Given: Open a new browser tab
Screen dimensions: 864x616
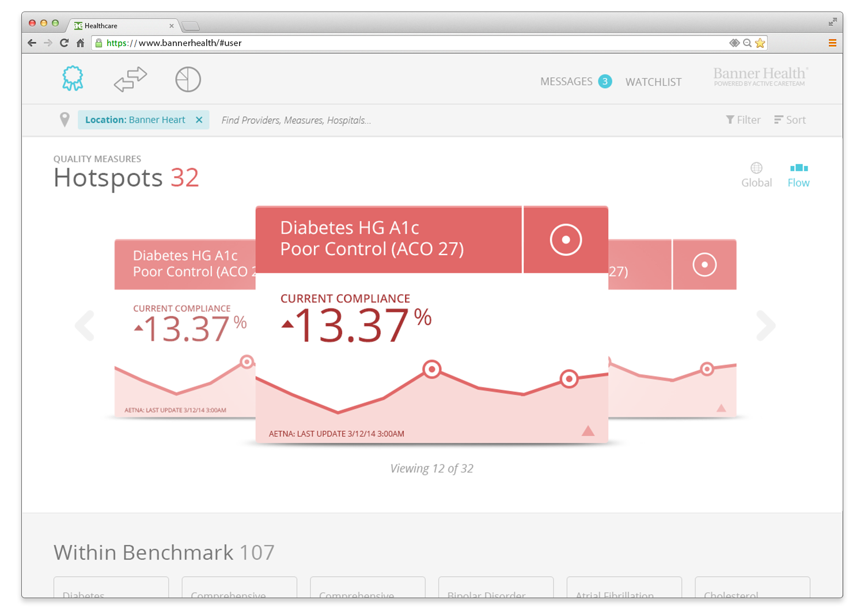Looking at the screenshot, I should click(x=190, y=26).
